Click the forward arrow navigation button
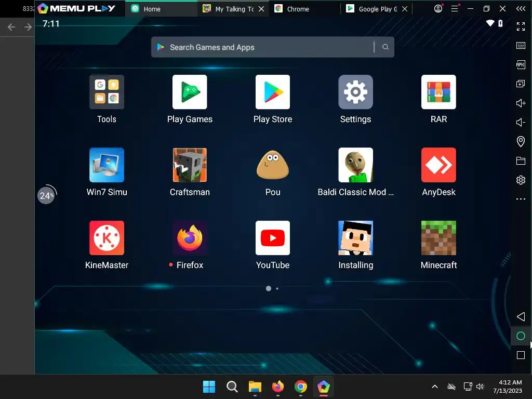Image resolution: width=532 pixels, height=399 pixels. coord(28,27)
